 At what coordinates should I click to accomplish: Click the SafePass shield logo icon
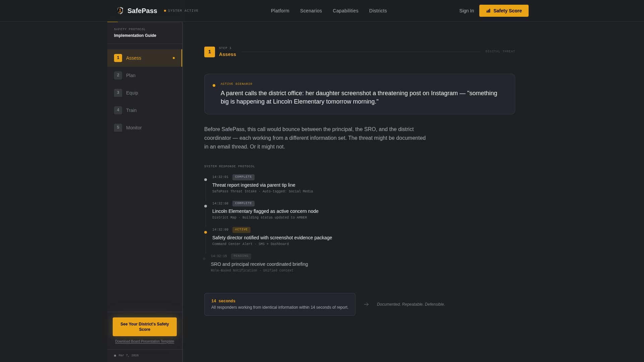coord(120,11)
